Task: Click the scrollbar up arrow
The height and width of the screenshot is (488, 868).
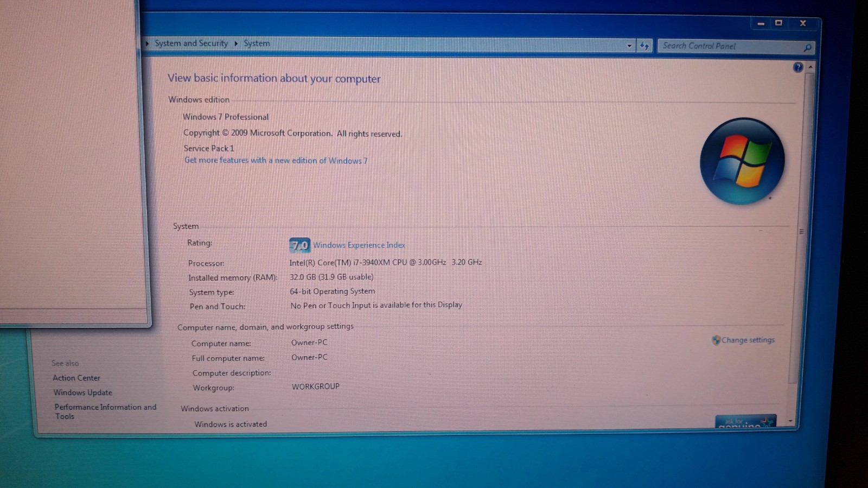Action: pos(810,67)
